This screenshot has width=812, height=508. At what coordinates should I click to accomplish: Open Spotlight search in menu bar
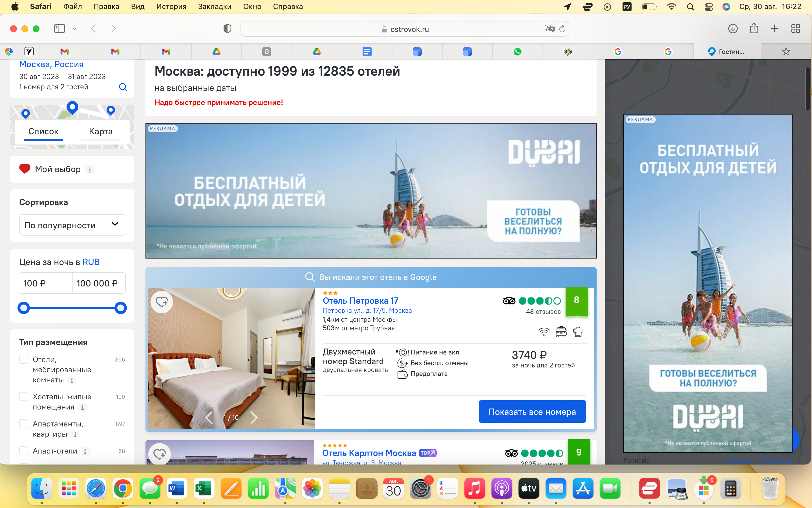690,7
